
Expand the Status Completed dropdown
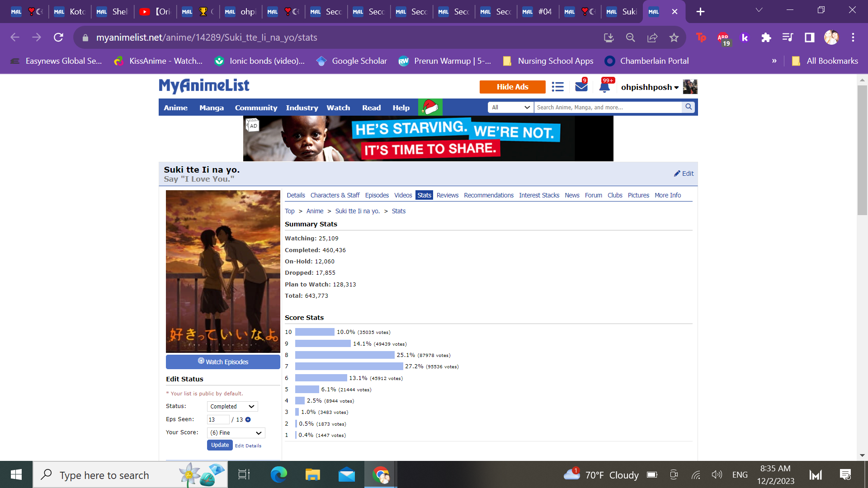click(x=232, y=407)
